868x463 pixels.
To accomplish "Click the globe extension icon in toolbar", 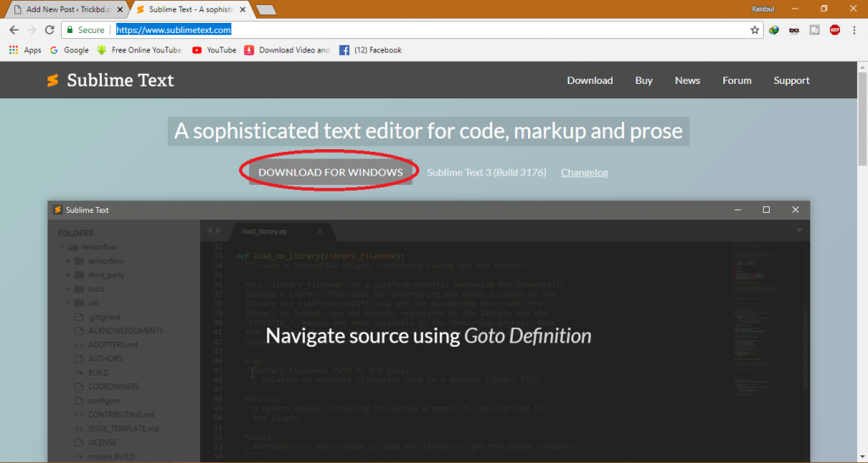I will [x=774, y=30].
